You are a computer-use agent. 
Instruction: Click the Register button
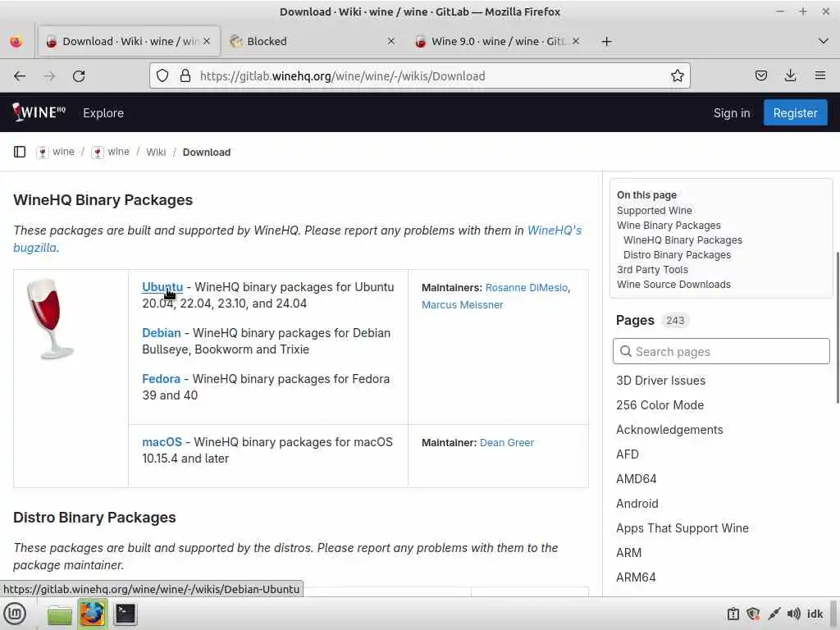pos(795,113)
